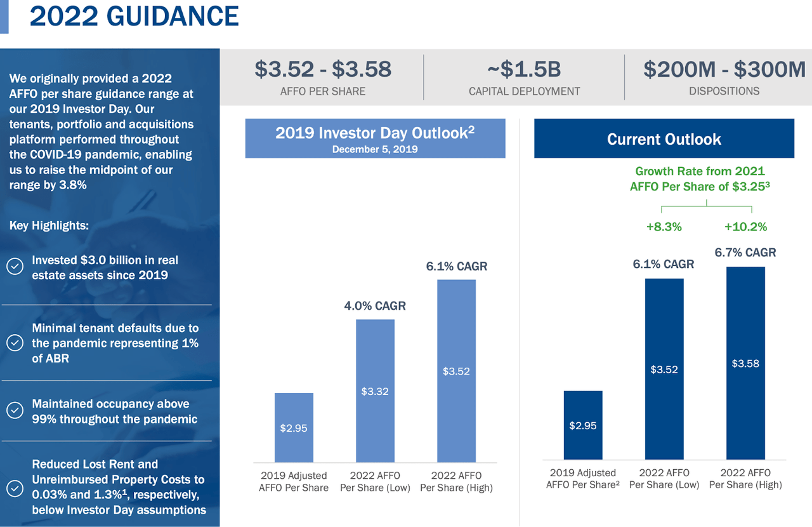Screen dimensions: 812x527
Task: Select the '+8.3%' growth rate
Action: point(664,227)
